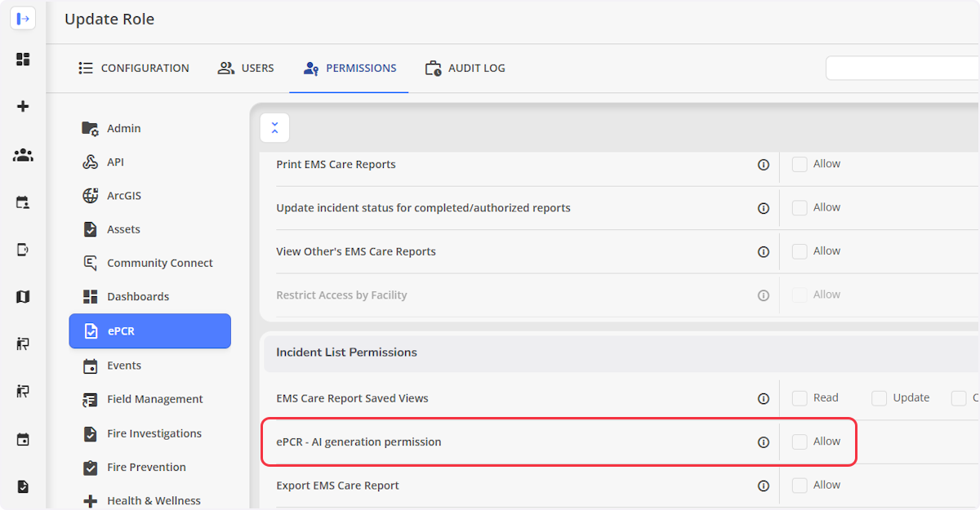Open the AUDIT LOG tab
This screenshot has height=510, width=980.
tap(465, 69)
